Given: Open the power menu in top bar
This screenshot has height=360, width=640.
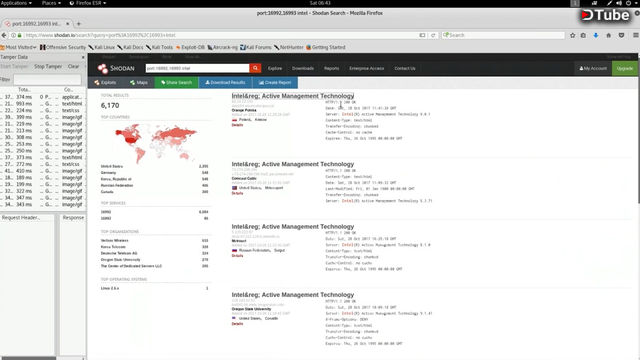Looking at the screenshot, I should click(629, 3).
